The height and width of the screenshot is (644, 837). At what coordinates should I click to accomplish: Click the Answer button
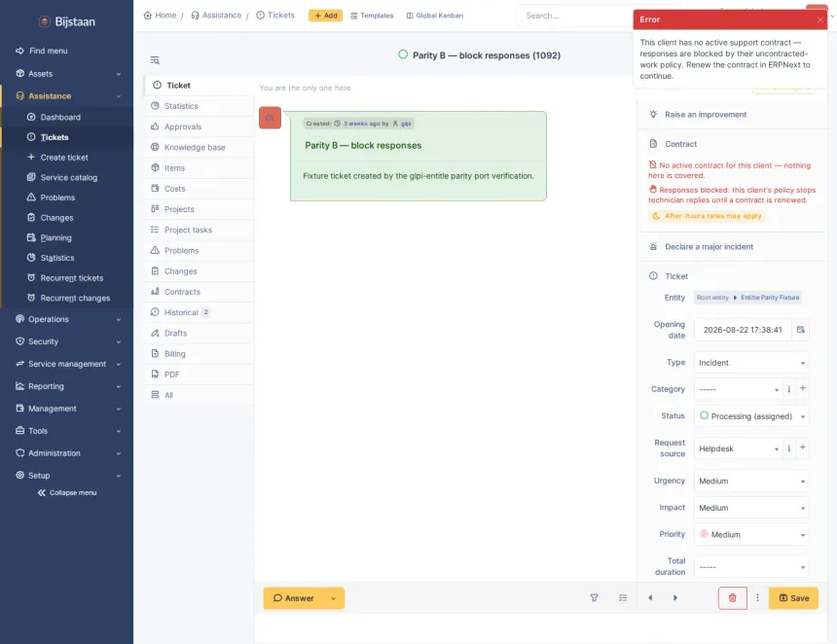click(x=294, y=598)
